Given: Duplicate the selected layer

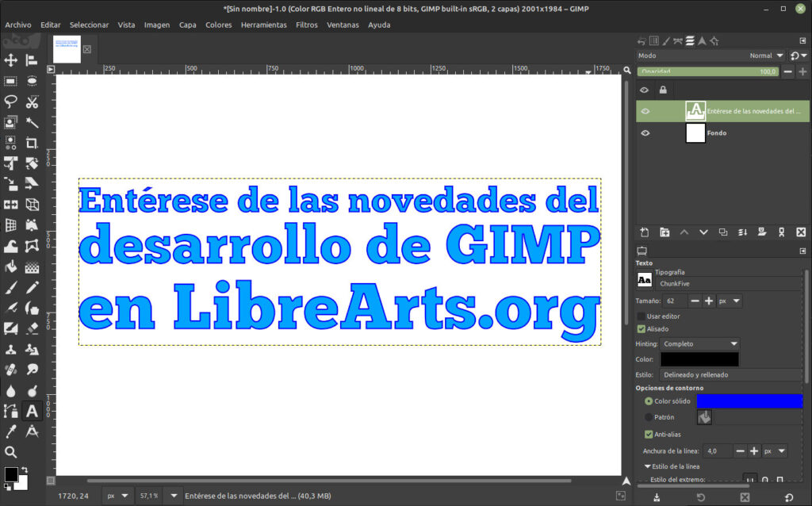Looking at the screenshot, I should point(723,232).
